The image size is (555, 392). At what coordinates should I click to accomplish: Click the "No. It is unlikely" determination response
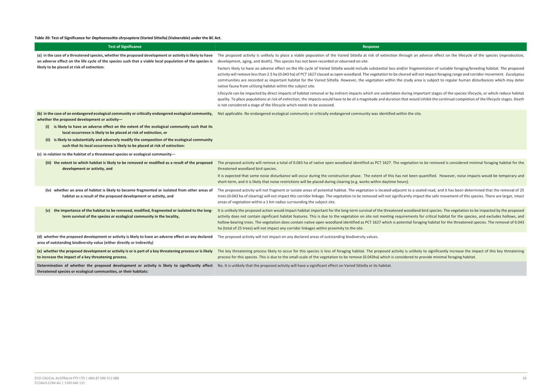(x=304, y=266)
